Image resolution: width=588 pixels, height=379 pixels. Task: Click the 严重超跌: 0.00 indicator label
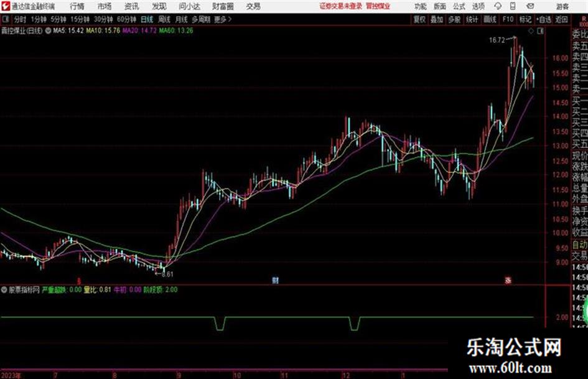62,289
